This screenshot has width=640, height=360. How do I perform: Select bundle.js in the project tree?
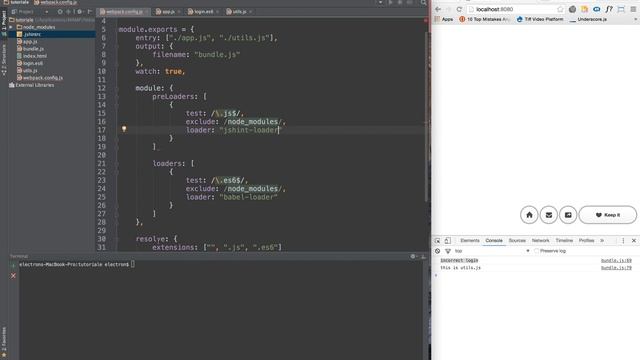pos(30,49)
